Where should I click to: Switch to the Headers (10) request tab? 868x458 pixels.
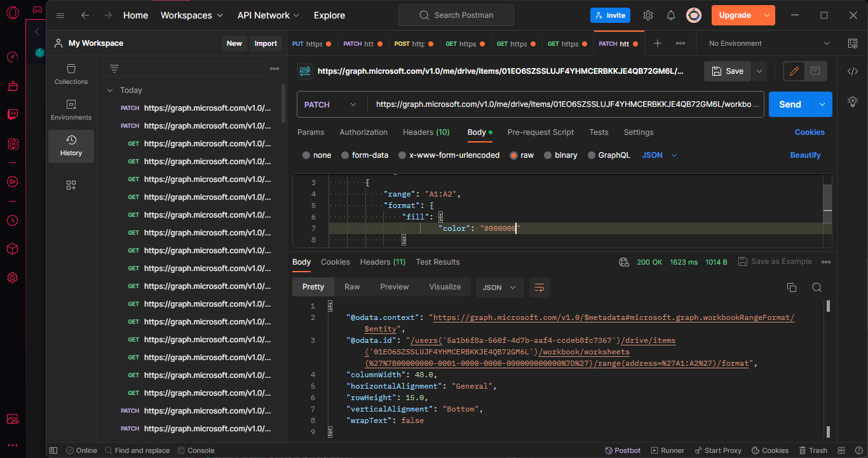[x=426, y=132]
